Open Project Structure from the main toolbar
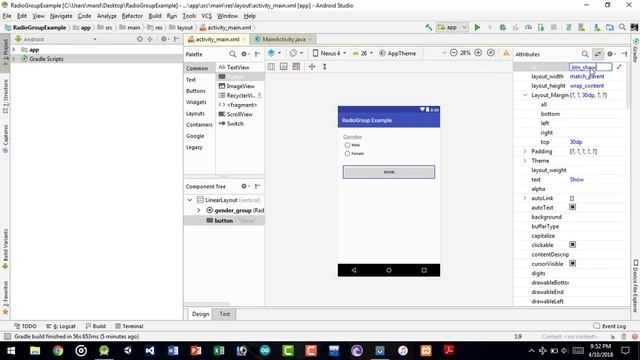This screenshot has width=640, height=360. (x=610, y=27)
